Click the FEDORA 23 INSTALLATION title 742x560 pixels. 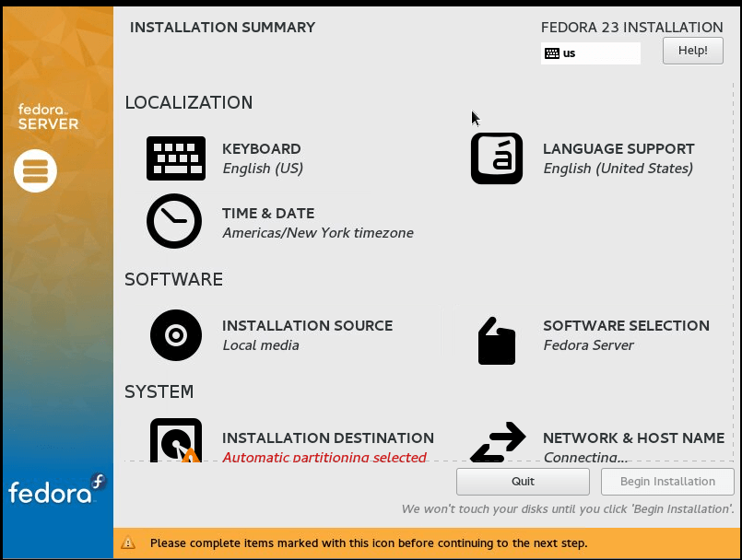coord(631,28)
